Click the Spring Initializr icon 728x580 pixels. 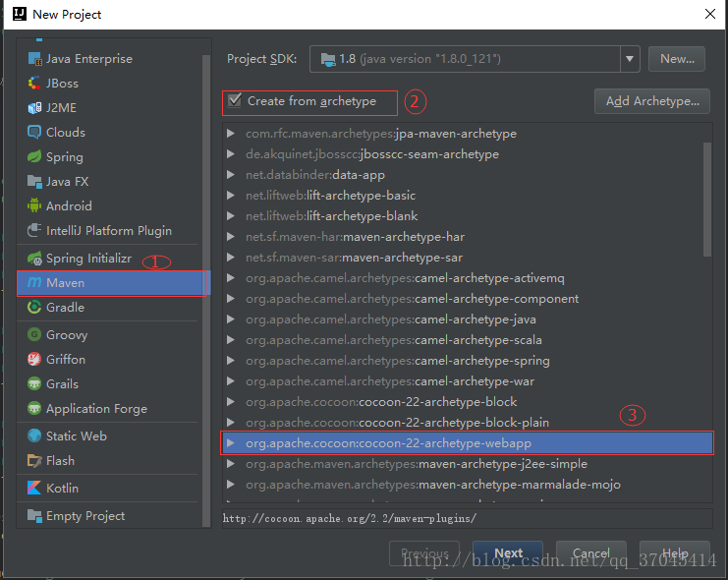coord(34,258)
